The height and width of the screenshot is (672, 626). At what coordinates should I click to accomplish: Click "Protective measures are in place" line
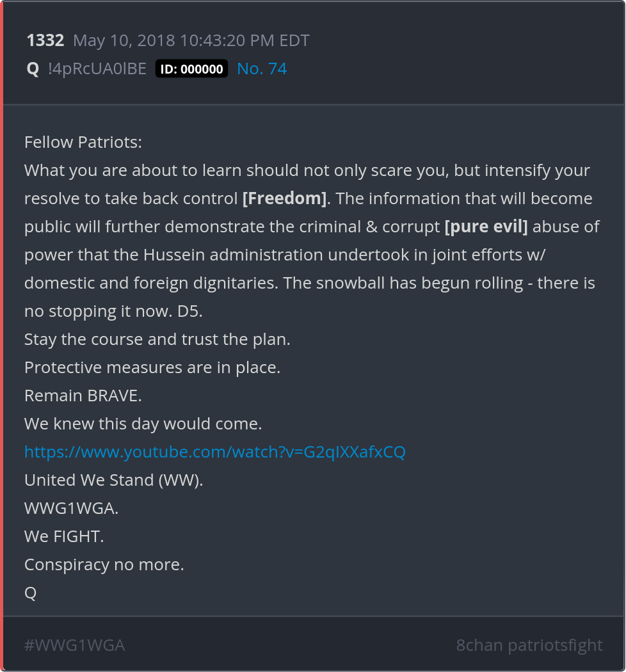pyautogui.click(x=152, y=367)
